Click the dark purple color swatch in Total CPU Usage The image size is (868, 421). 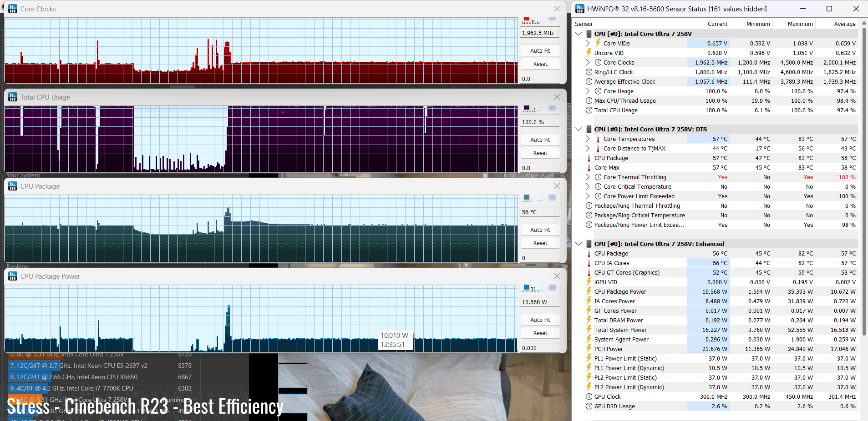[527, 108]
